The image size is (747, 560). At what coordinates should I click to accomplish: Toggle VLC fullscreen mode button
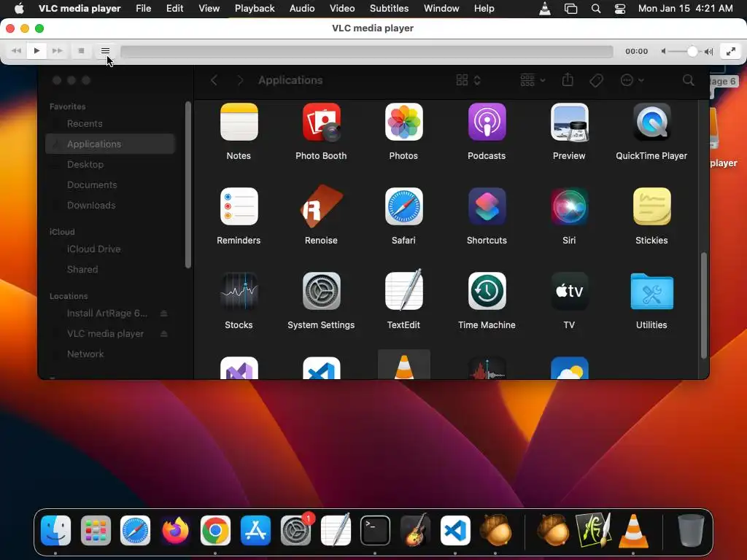point(730,52)
